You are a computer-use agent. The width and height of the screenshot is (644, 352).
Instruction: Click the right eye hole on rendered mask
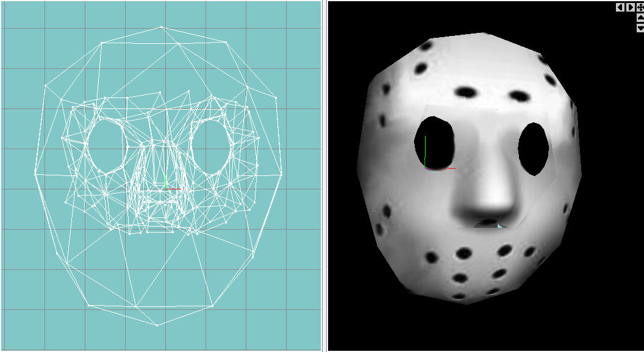click(x=534, y=149)
